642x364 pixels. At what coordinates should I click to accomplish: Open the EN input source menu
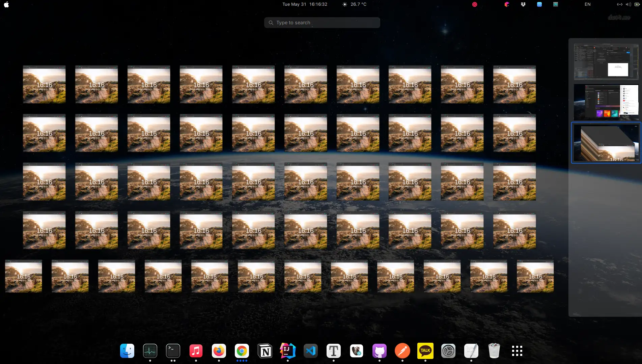tap(588, 4)
